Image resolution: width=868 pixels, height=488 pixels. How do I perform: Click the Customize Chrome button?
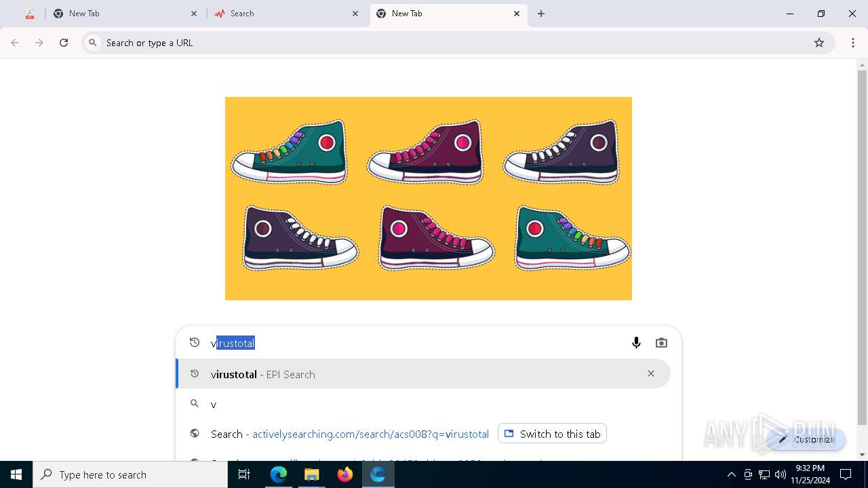(x=807, y=439)
